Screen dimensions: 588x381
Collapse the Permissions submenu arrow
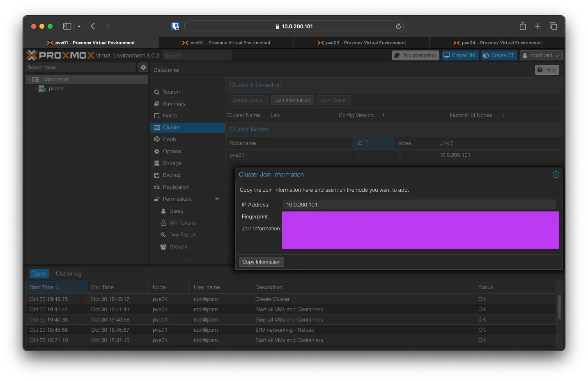click(217, 199)
